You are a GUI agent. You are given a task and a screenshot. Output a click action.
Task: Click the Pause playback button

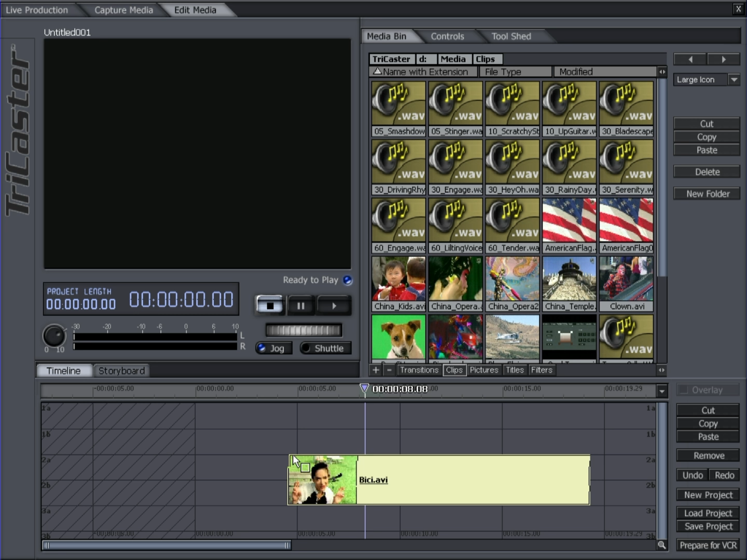tap(301, 305)
